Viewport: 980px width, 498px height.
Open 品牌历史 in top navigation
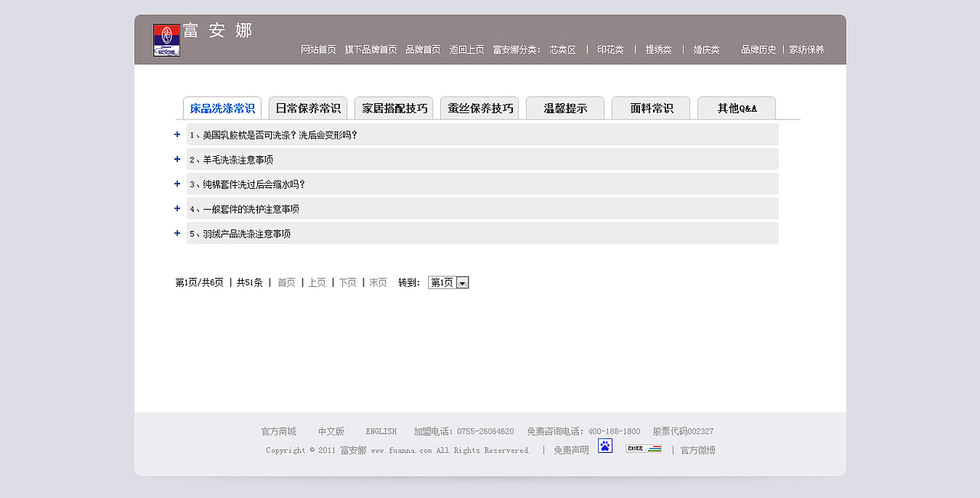[x=759, y=50]
